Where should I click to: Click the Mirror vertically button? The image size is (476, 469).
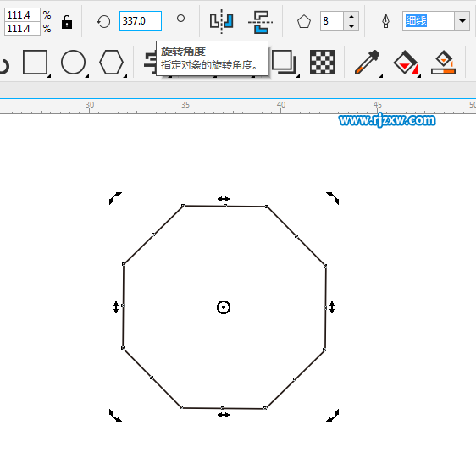click(261, 22)
